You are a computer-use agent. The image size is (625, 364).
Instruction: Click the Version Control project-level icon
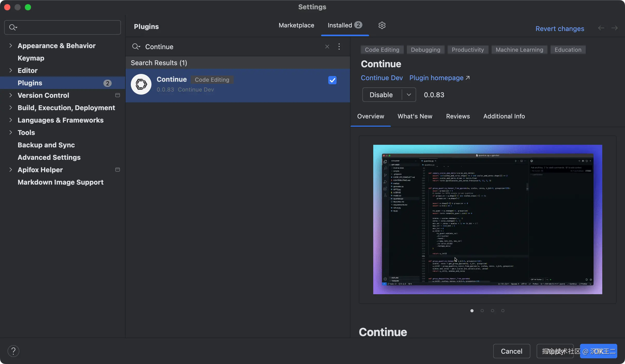[x=117, y=95]
